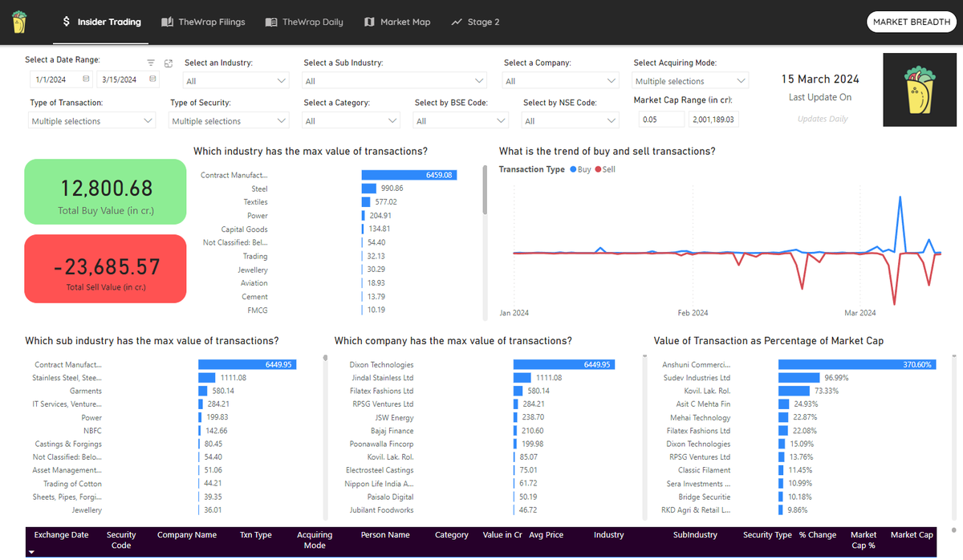
Task: Click the trend line icon beside Stage 2
Action: coord(457,22)
